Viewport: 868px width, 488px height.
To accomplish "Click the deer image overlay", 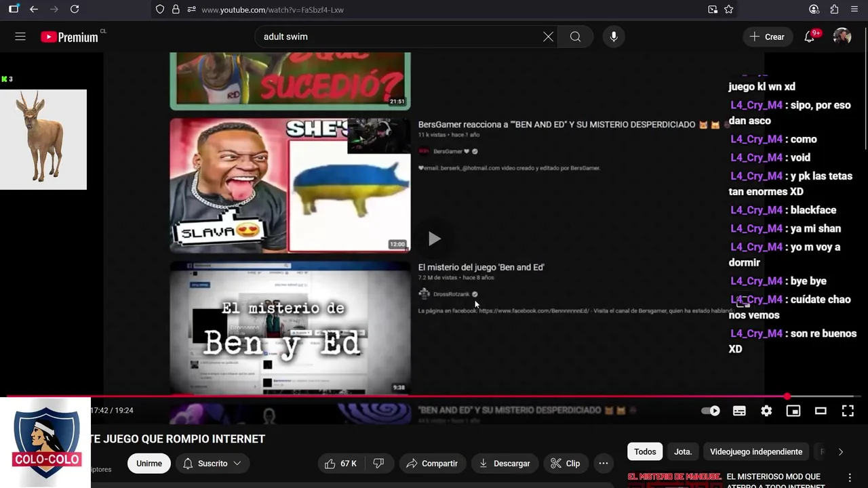I will [43, 140].
